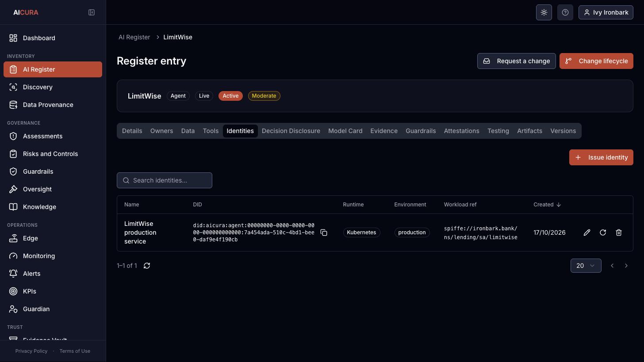The image size is (644, 362).
Task: Delete LimitWise production service identity
Action: tap(619, 232)
